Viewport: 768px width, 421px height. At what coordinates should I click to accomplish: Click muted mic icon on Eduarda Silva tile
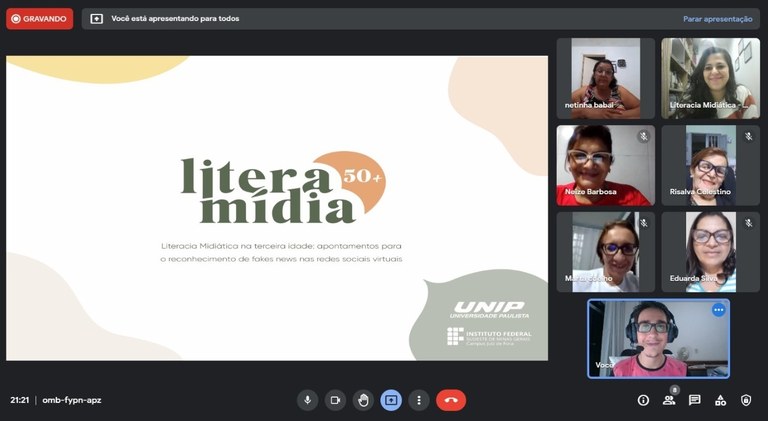[x=748, y=223]
